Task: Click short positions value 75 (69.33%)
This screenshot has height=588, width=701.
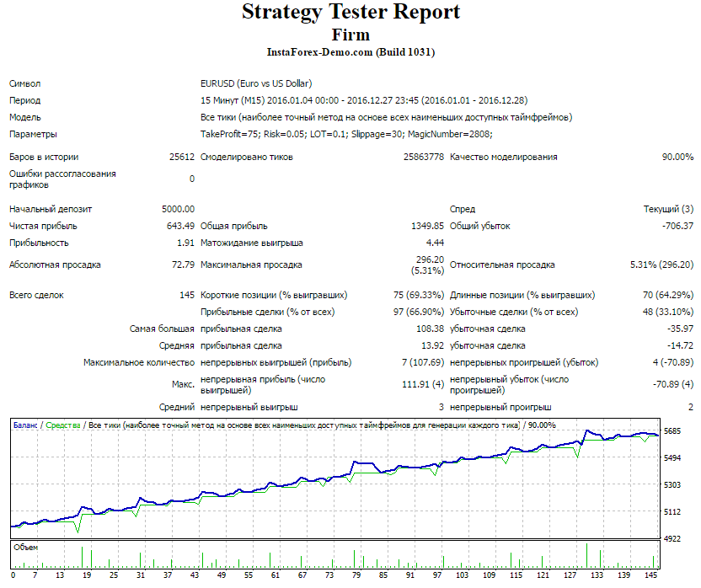Action: (419, 296)
